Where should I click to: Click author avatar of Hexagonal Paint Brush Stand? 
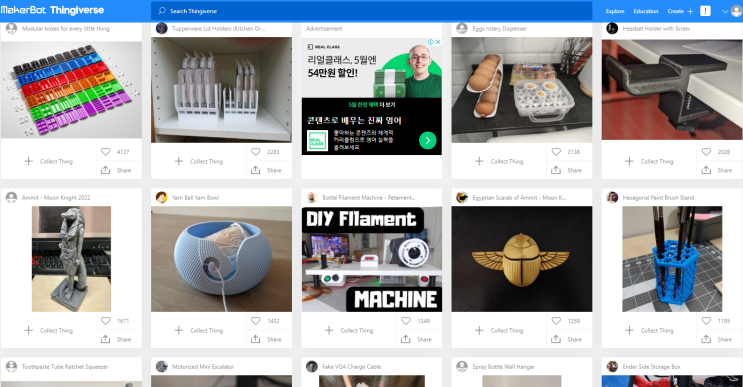click(x=612, y=198)
